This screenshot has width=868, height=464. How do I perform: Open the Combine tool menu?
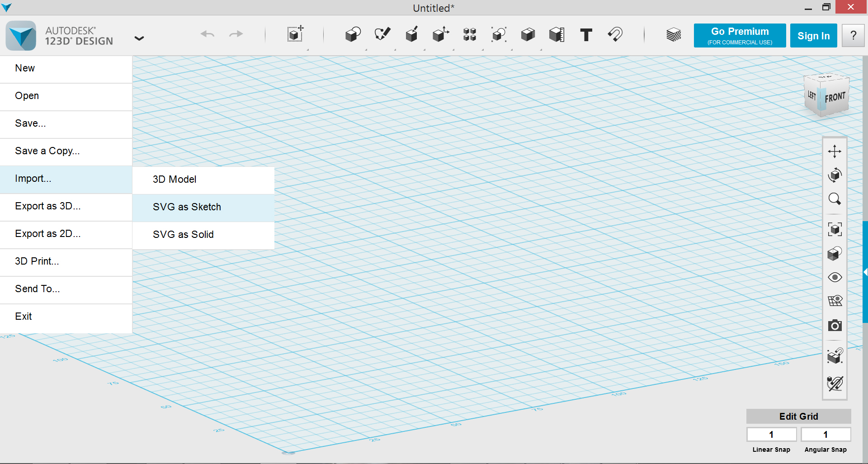[528, 34]
